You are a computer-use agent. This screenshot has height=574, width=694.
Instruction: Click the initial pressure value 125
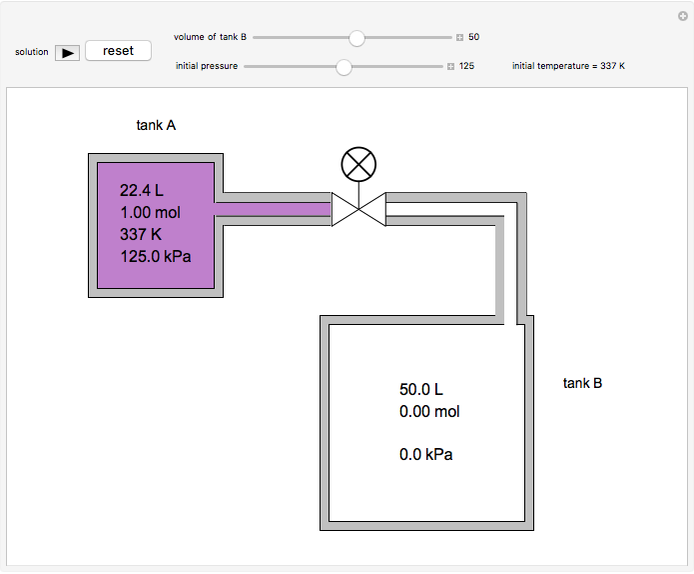(467, 67)
